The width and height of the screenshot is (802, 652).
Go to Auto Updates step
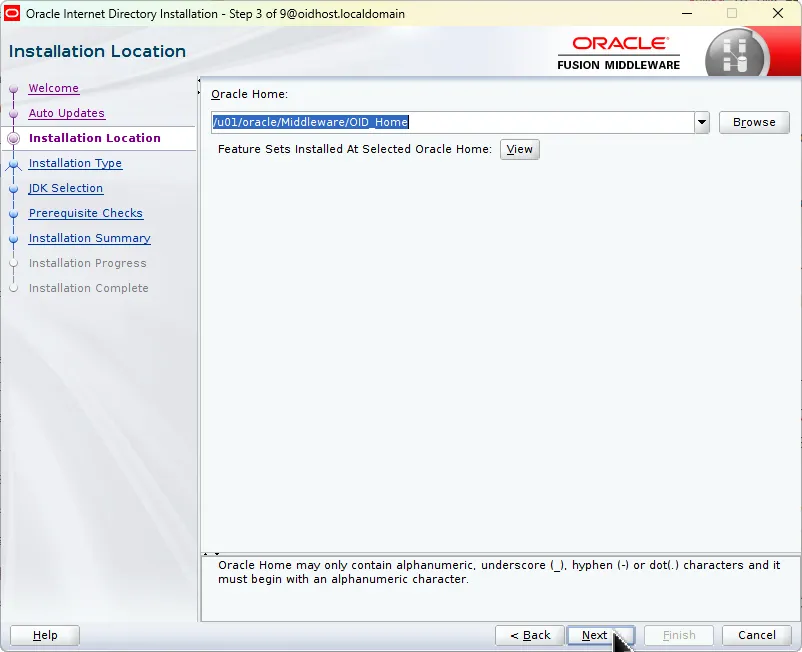coord(66,113)
